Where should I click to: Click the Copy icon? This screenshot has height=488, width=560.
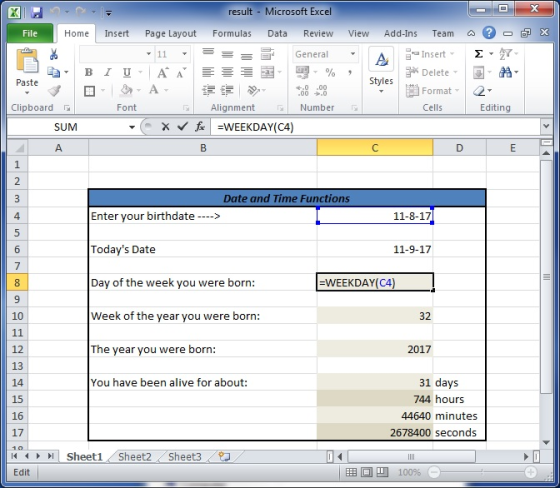54,72
